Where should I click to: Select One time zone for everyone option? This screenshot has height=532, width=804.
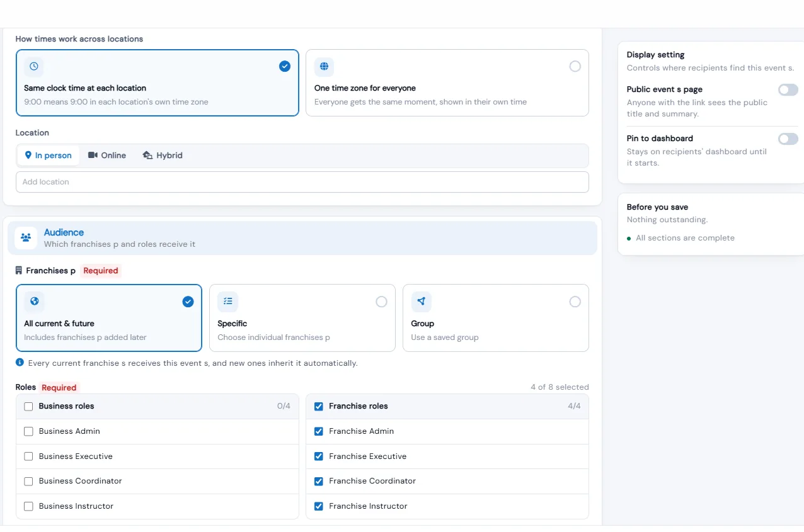pos(447,83)
